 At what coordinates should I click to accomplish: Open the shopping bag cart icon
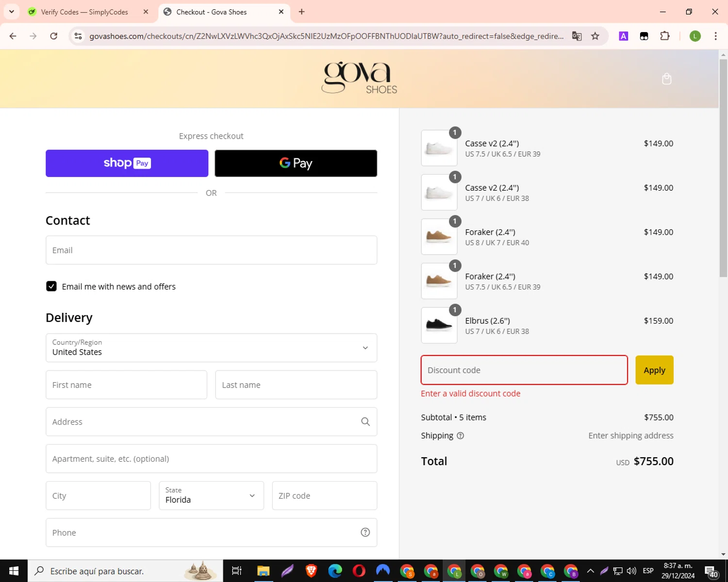coord(666,79)
